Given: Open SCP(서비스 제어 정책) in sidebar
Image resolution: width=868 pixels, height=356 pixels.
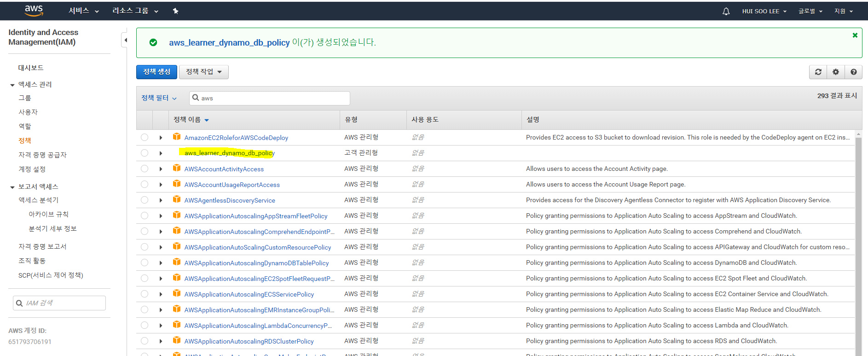Looking at the screenshot, I should tap(51, 275).
